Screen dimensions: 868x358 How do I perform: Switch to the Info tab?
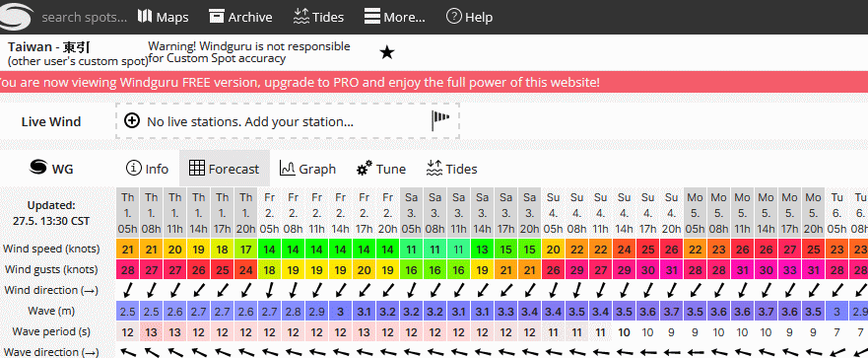[147, 169]
